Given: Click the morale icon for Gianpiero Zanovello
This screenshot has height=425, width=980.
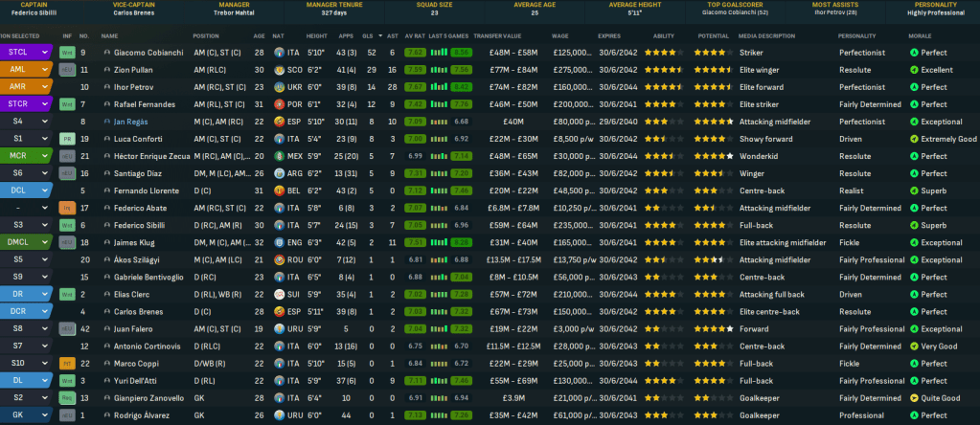Looking at the screenshot, I should click(x=914, y=398).
